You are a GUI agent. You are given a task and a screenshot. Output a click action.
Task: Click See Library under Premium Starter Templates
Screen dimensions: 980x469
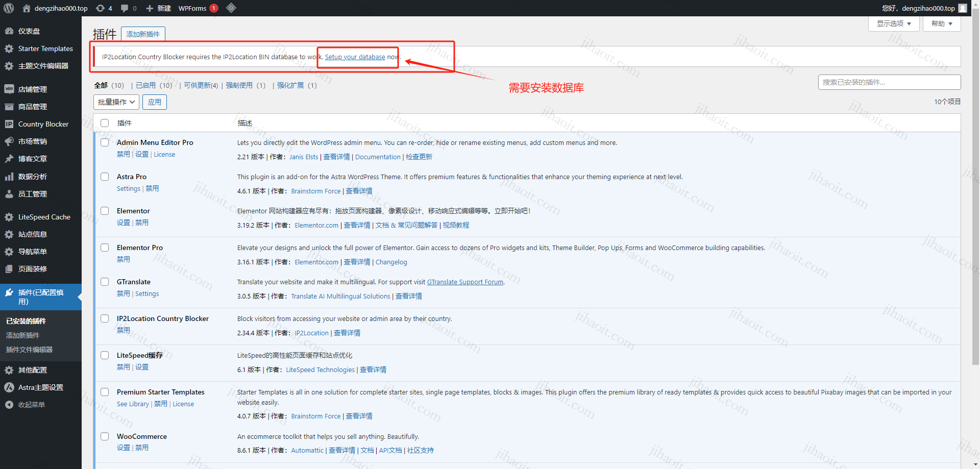(133, 404)
